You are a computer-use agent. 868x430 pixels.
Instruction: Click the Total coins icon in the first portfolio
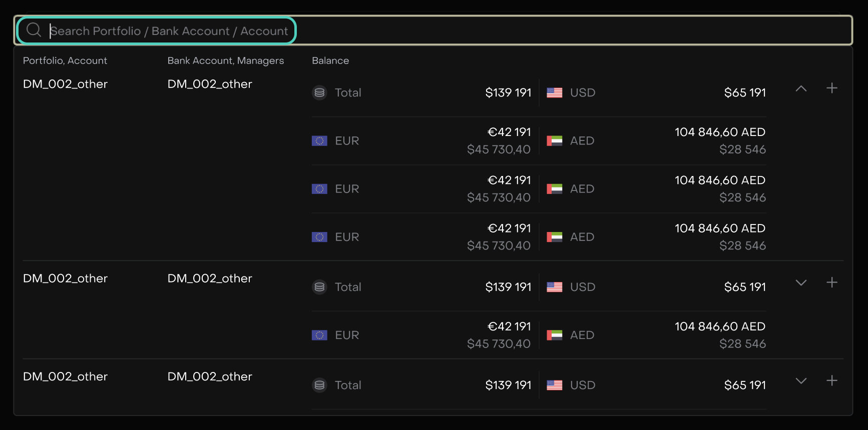319,92
